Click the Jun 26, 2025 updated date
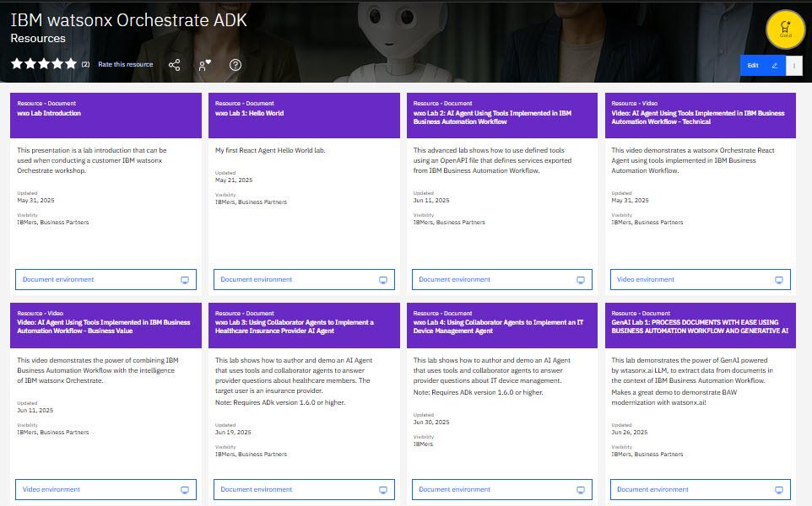Image resolution: width=812 pixels, height=506 pixels. tap(629, 432)
